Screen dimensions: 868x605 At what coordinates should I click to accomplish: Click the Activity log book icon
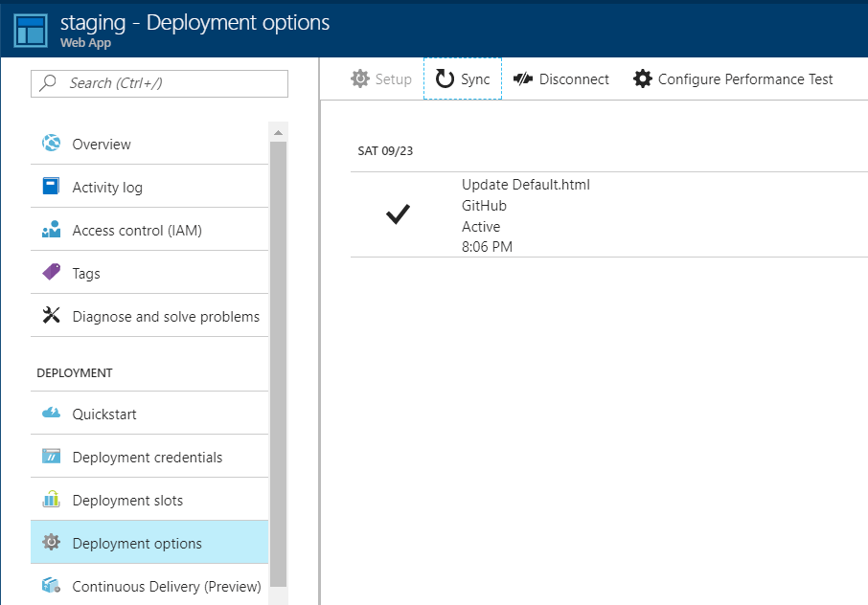[52, 187]
